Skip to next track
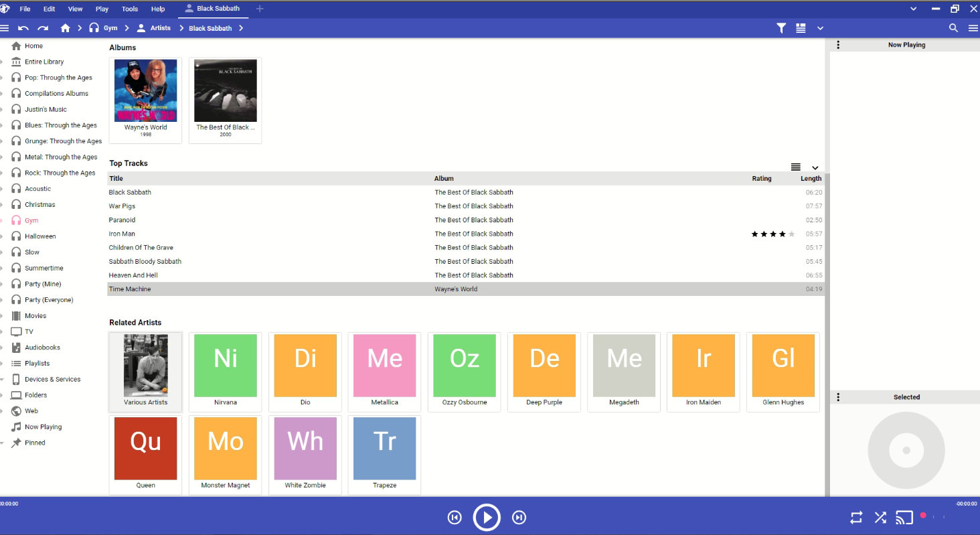Image resolution: width=980 pixels, height=535 pixels. [519, 517]
